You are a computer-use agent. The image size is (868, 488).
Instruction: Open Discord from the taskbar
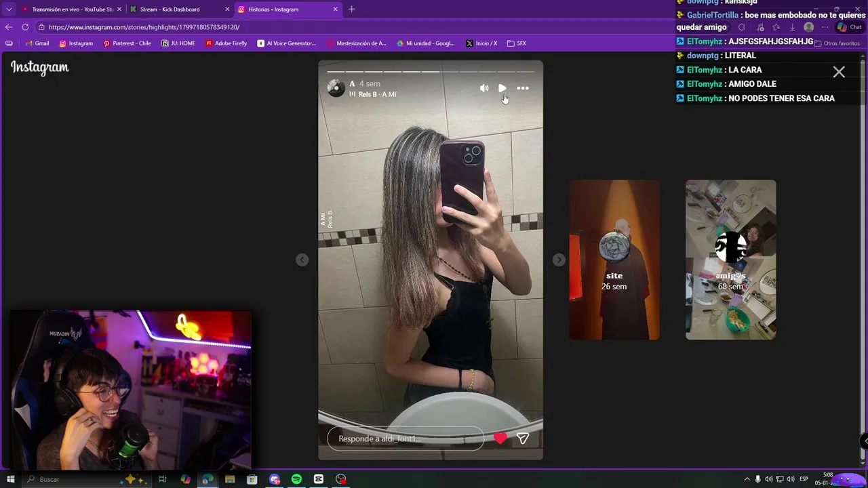click(275, 479)
